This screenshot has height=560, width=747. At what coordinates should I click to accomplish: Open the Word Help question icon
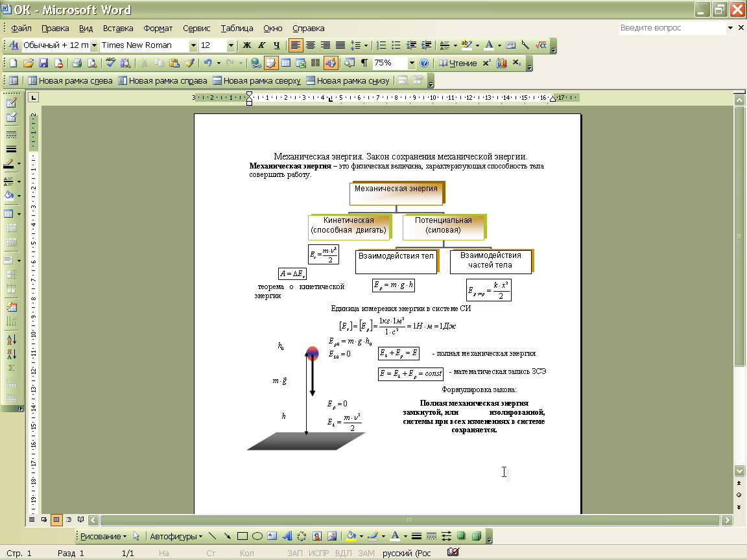pyautogui.click(x=424, y=63)
